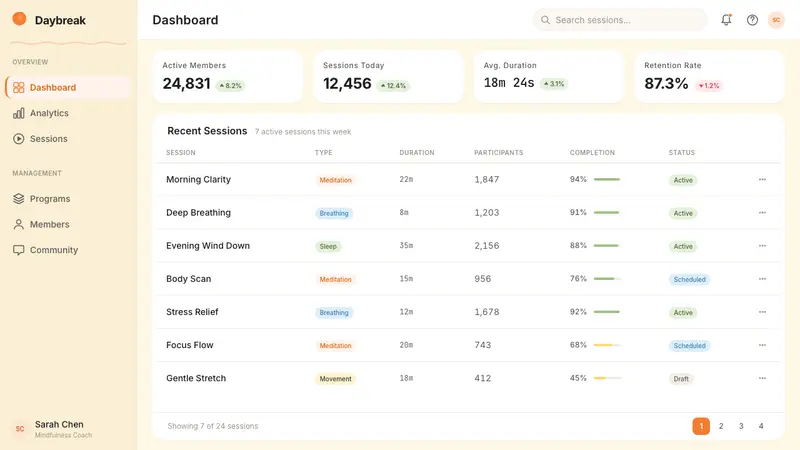The image size is (800, 450).
Task: Sort by COMPLETION column header
Action: click(x=592, y=153)
